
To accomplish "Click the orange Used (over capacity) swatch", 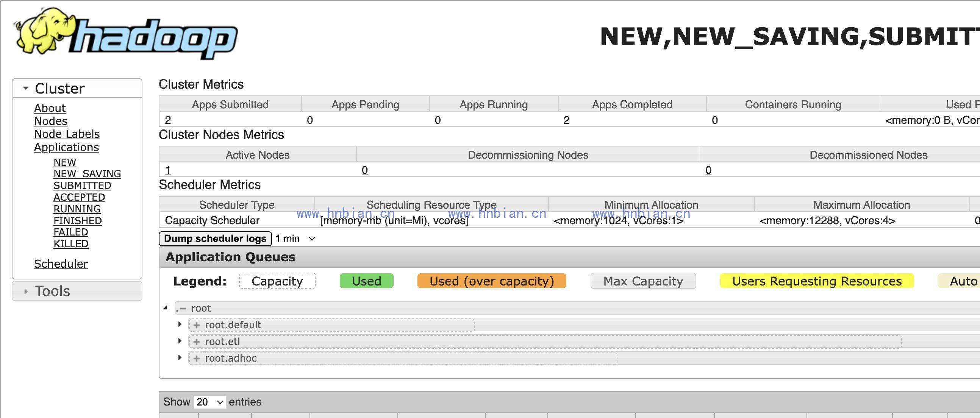I will [x=492, y=281].
